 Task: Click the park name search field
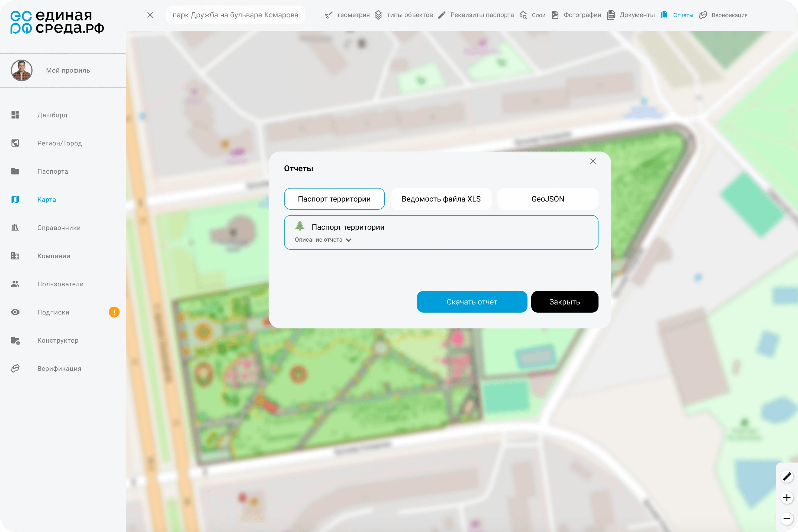pyautogui.click(x=235, y=15)
